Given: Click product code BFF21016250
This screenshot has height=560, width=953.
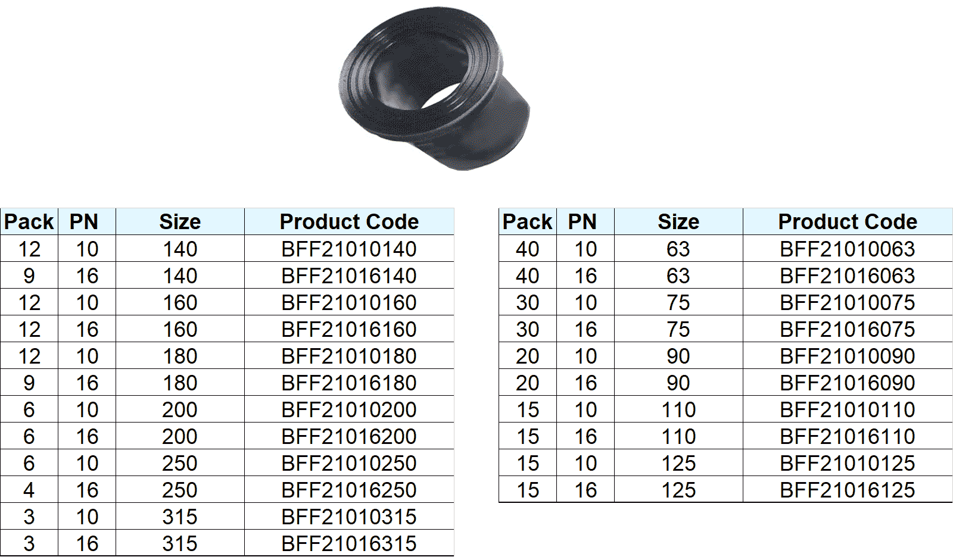Looking at the screenshot, I should 349,490.
